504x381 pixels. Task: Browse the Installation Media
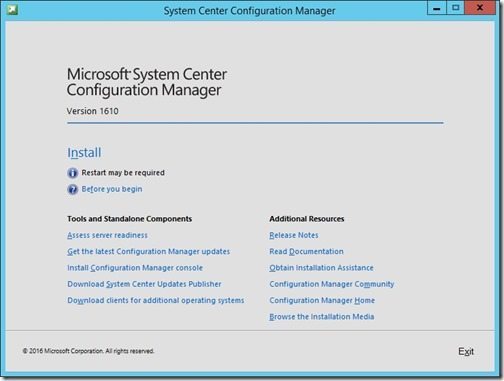click(321, 317)
